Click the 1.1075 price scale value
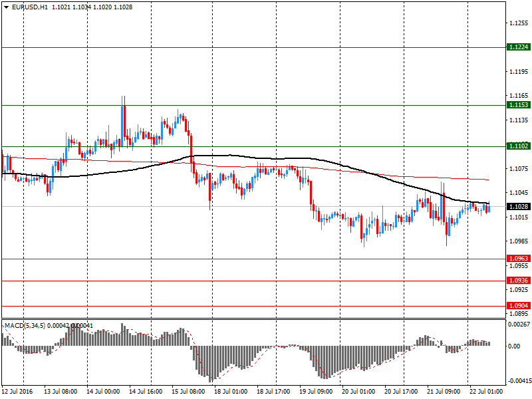This screenshot has height=399, width=532. pyautogui.click(x=519, y=169)
